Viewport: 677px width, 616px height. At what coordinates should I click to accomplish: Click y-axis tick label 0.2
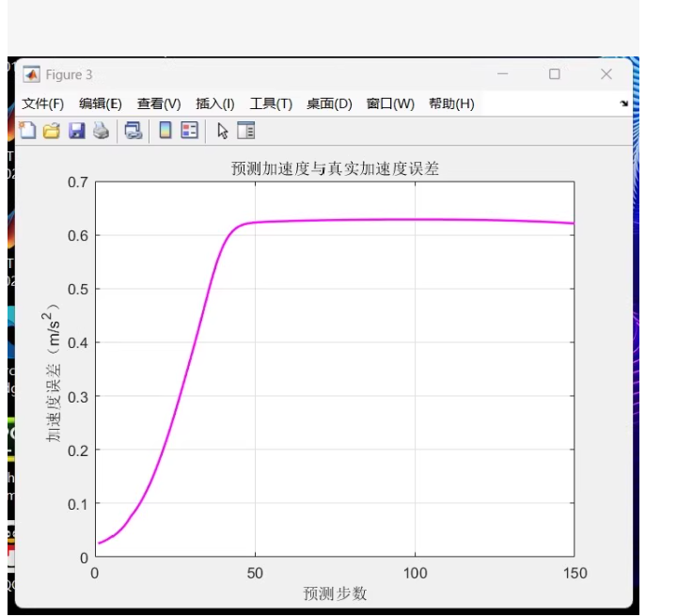tap(78, 450)
